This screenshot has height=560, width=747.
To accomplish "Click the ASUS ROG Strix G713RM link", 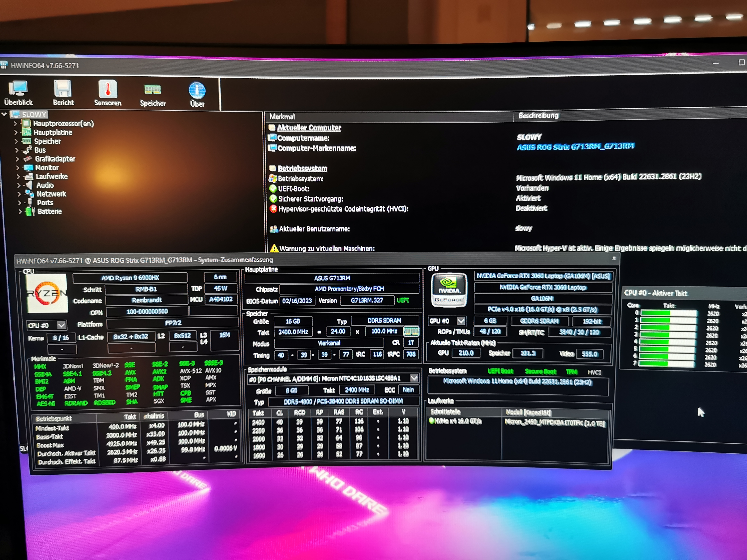I will (575, 147).
